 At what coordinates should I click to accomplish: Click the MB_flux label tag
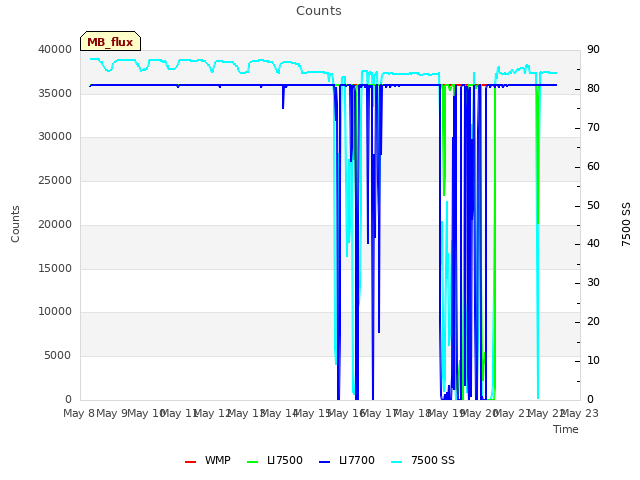click(x=110, y=41)
